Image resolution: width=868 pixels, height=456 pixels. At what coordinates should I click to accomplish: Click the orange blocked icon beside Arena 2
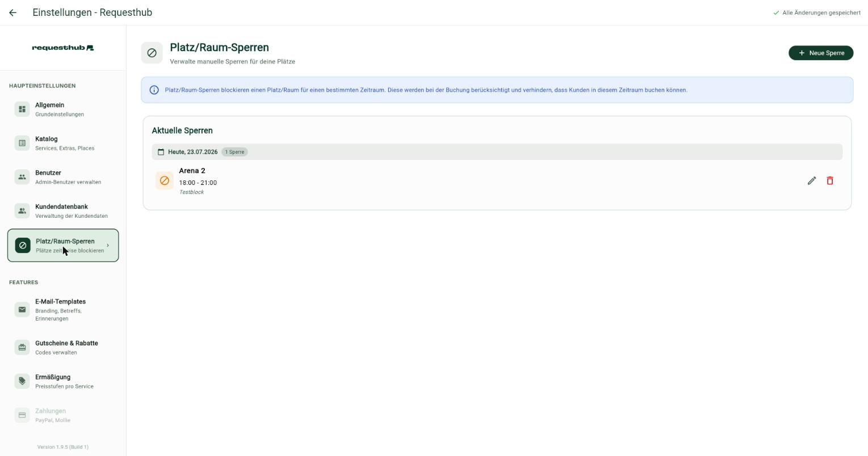pos(165,181)
